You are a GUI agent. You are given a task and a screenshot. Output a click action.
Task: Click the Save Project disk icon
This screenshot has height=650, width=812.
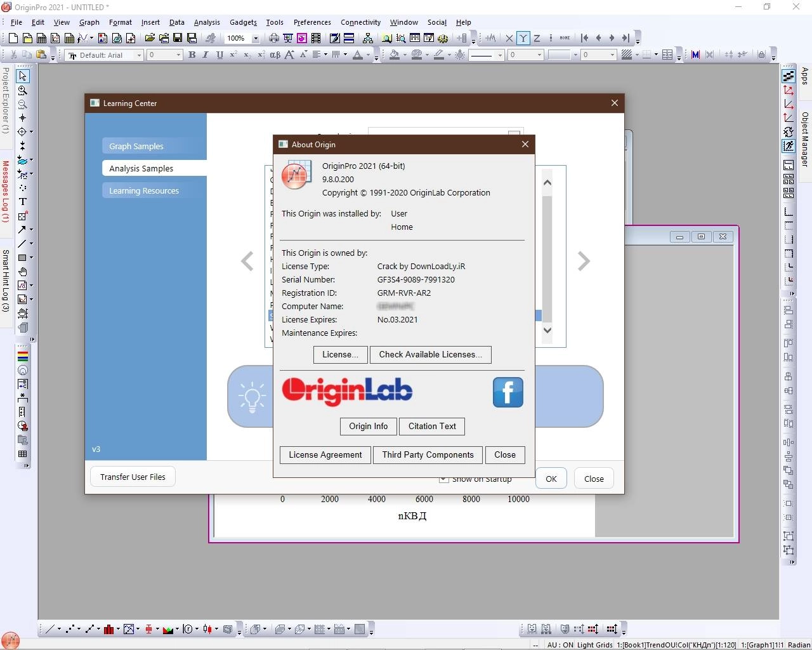[178, 38]
